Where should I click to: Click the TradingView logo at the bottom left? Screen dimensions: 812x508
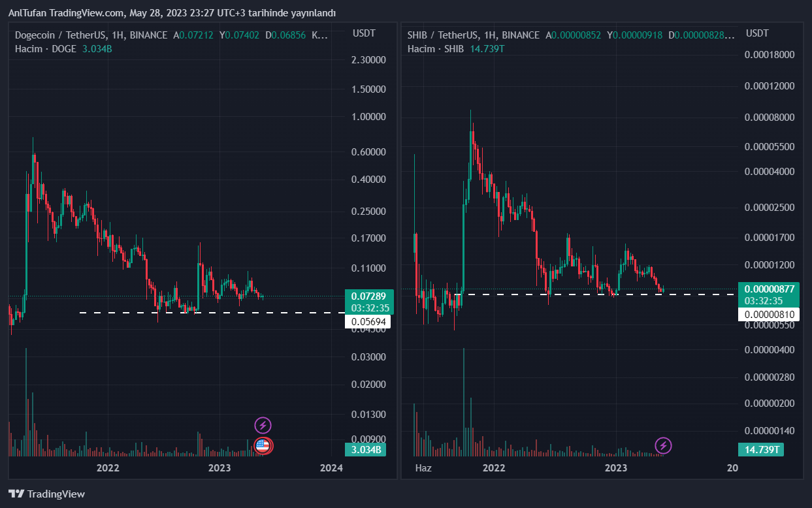(x=46, y=494)
